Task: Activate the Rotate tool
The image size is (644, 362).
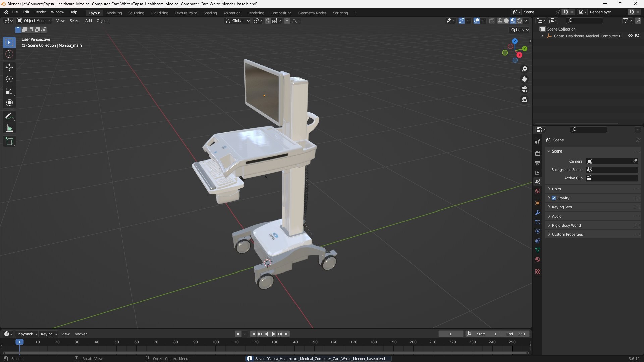Action: click(9, 79)
